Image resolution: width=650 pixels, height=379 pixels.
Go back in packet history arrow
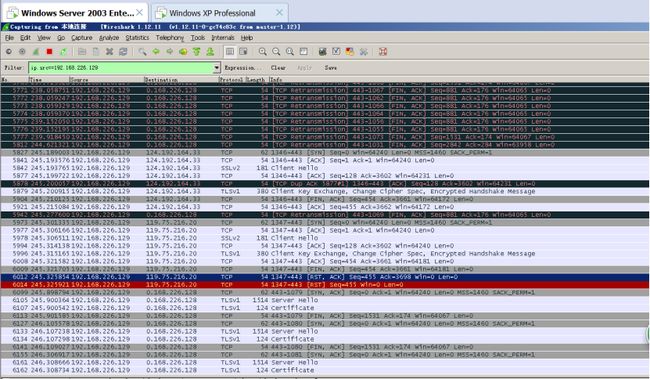coord(156,52)
